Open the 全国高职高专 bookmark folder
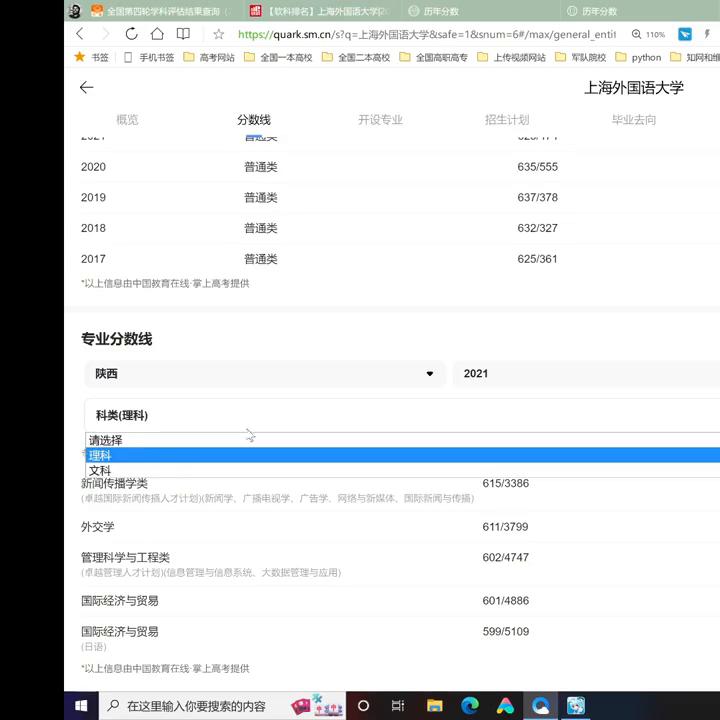This screenshot has width=720, height=720. coord(433,57)
